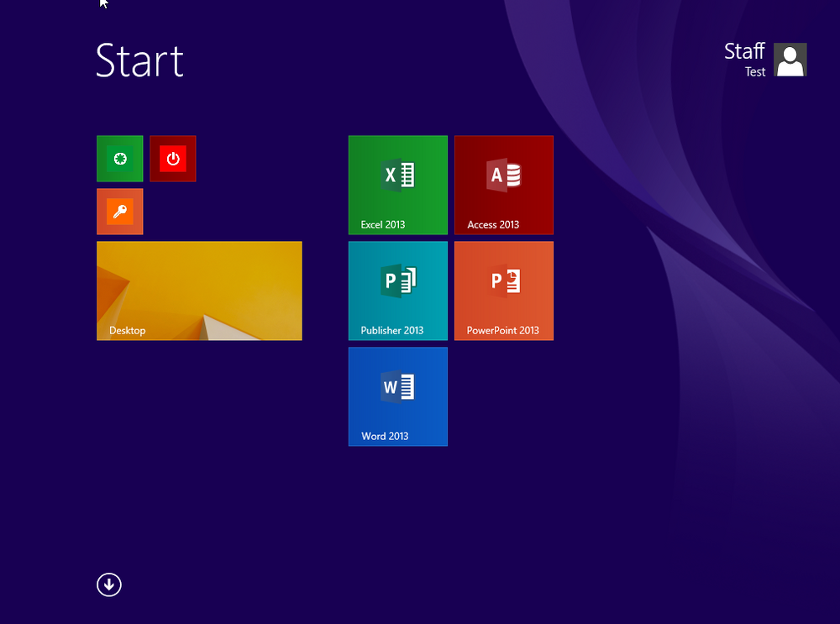
Task: Click the Staff user account picture
Action: click(790, 60)
